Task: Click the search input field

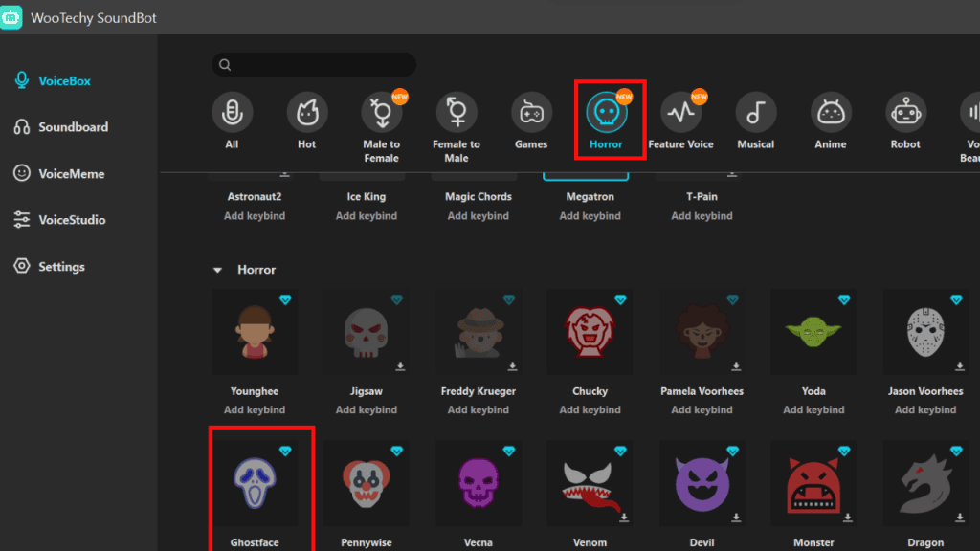Action: [x=314, y=64]
